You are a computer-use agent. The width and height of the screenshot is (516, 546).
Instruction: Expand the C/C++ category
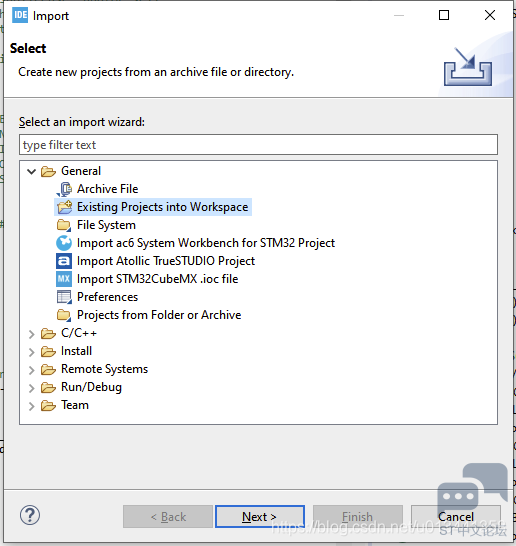tap(31, 334)
